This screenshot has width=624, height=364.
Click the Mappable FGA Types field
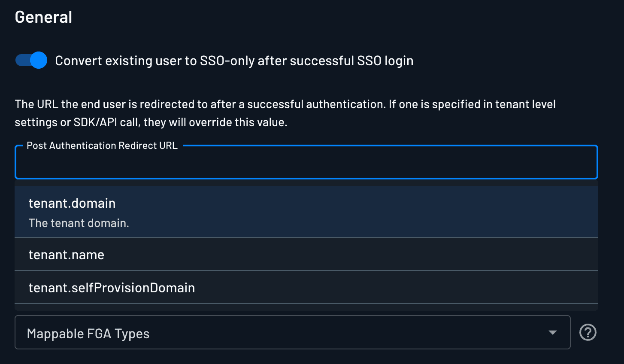point(257,332)
